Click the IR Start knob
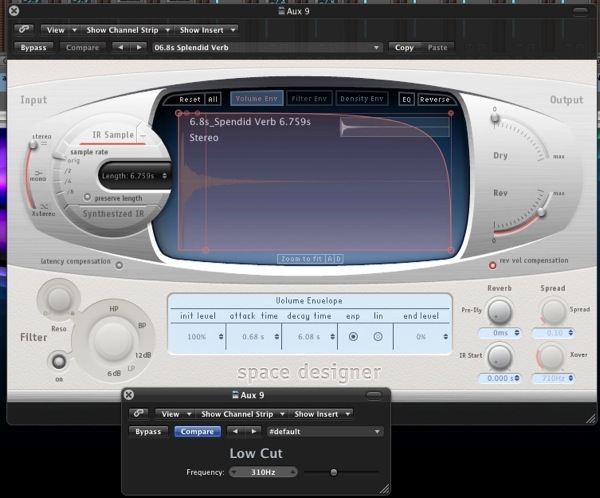This screenshot has height=498, width=600. click(499, 357)
